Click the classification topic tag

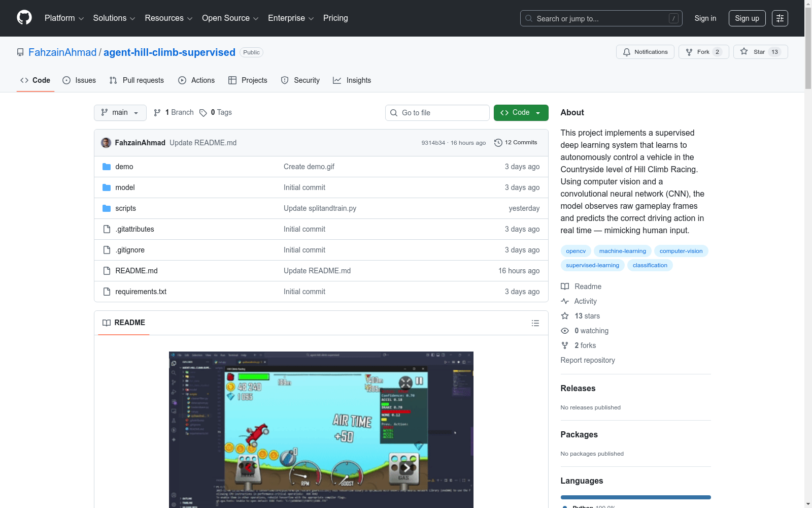click(x=650, y=265)
